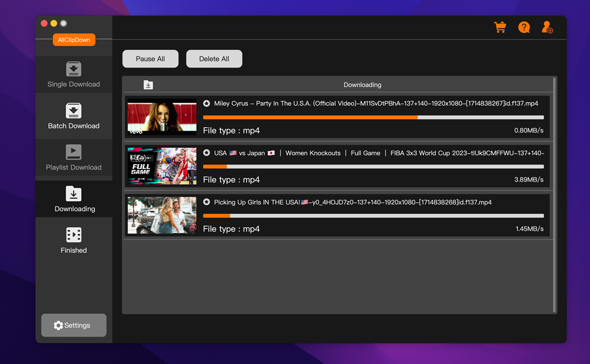The width and height of the screenshot is (590, 364).
Task: Switch to Single Download tab
Action: click(x=74, y=74)
